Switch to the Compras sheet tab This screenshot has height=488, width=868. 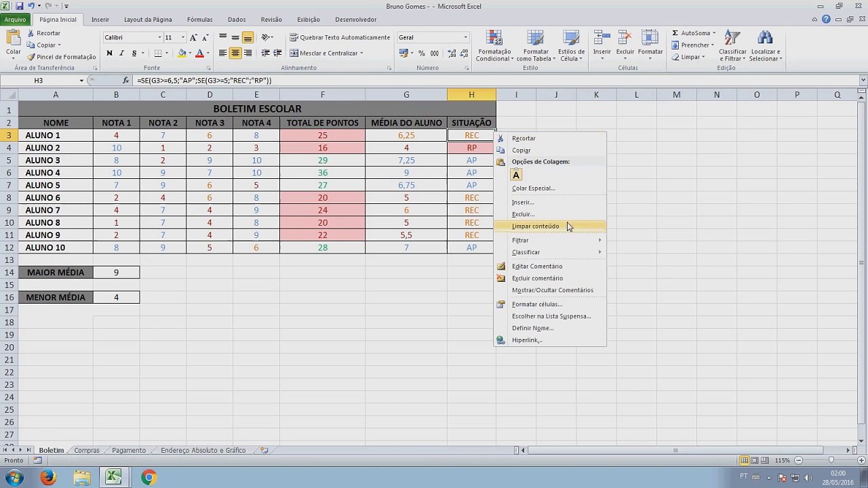point(87,450)
